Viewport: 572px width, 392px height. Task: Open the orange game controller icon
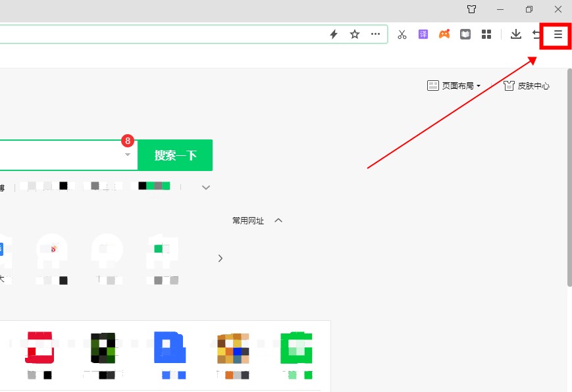444,34
